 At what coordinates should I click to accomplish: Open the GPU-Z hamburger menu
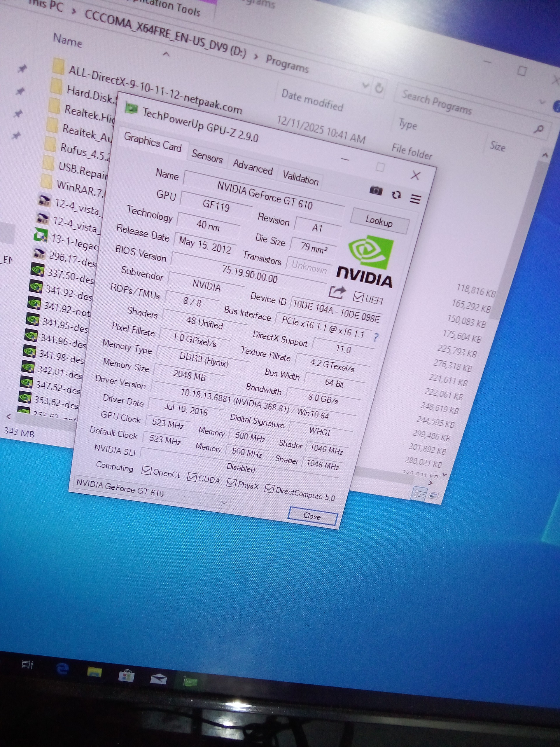(x=415, y=199)
